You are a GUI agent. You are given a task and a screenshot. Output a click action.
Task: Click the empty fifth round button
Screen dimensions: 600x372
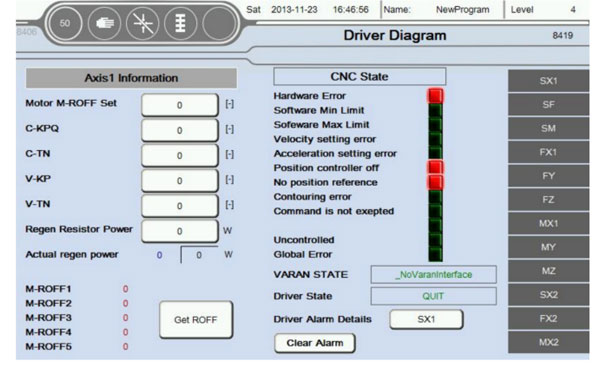(218, 23)
